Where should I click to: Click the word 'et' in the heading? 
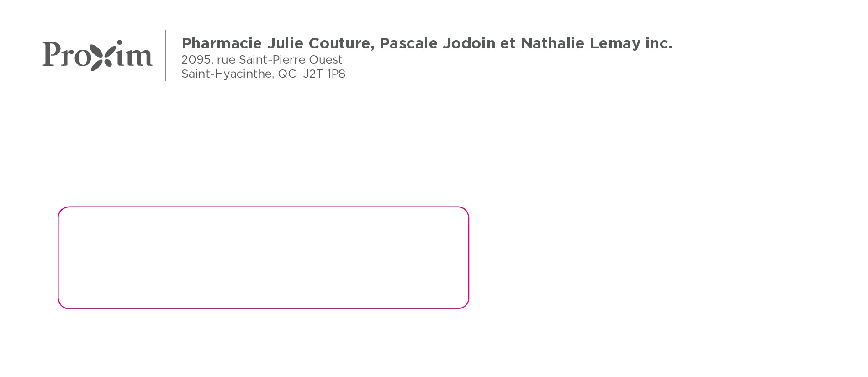point(508,43)
